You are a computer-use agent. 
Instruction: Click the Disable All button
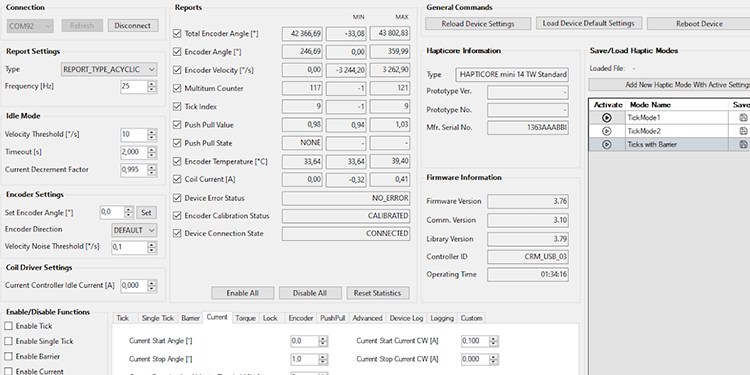[310, 293]
